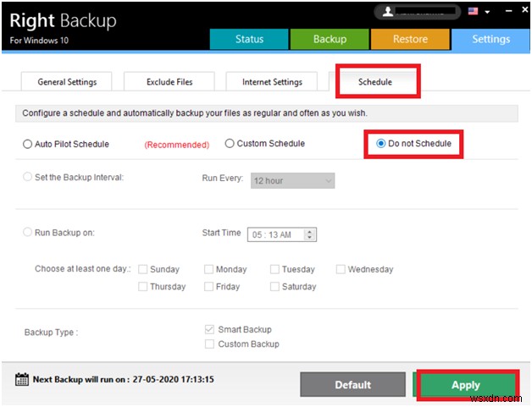Expand the Run Every 12 hour dropdown

click(x=292, y=180)
